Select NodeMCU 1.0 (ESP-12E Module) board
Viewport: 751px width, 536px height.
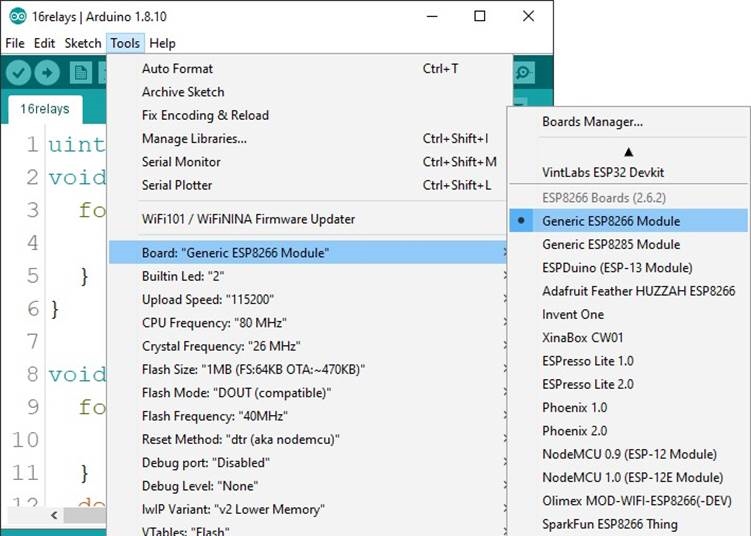click(628, 478)
